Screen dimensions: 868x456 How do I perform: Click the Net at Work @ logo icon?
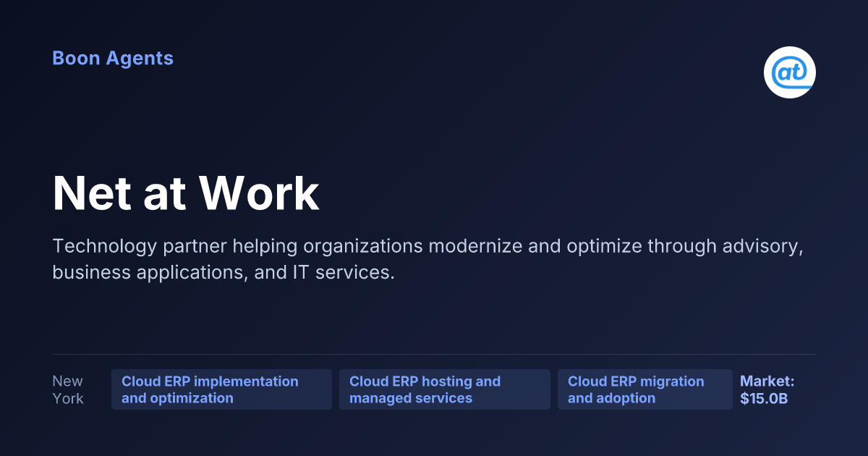click(790, 72)
